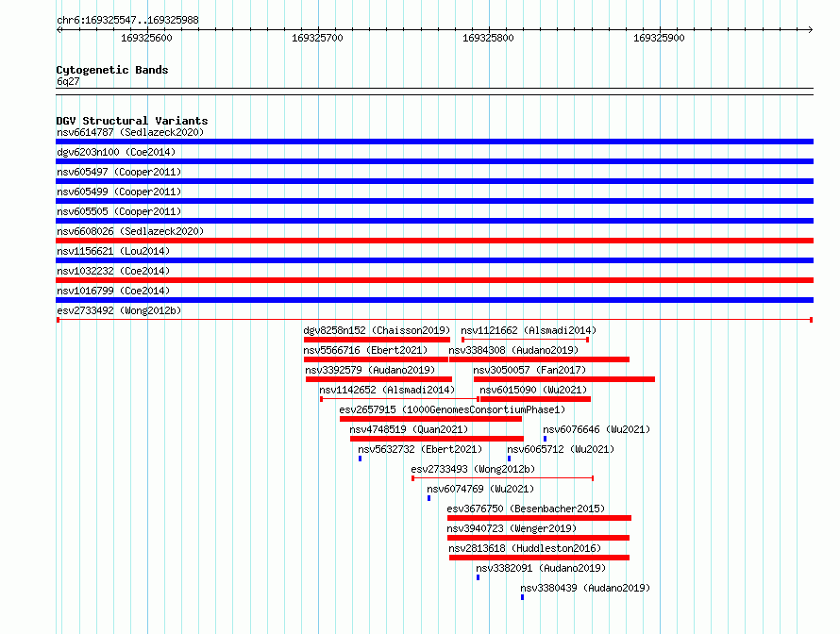840x634 pixels.
Task: Select the dgv6203n100 (Coe2014) label
Action: tap(116, 152)
